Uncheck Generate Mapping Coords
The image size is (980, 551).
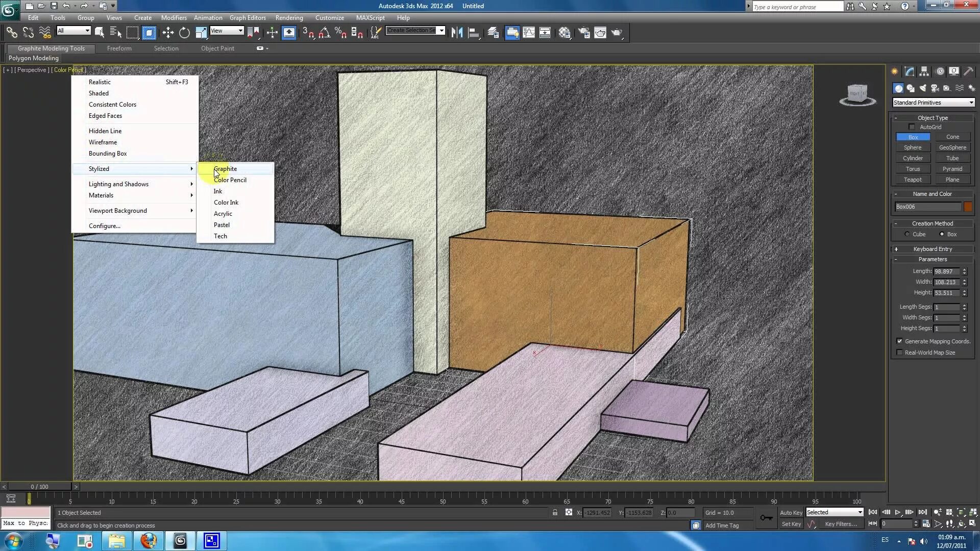(x=899, y=341)
